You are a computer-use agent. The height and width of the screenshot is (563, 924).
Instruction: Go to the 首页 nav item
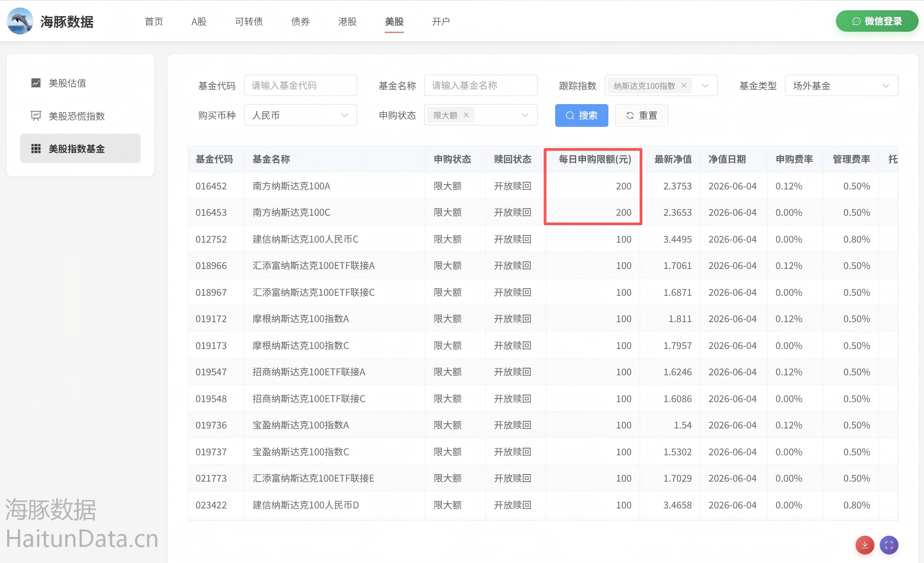coord(154,21)
